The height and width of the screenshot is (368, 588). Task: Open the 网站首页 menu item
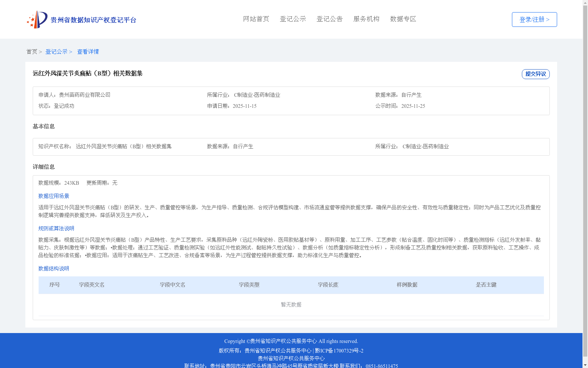coord(256,19)
